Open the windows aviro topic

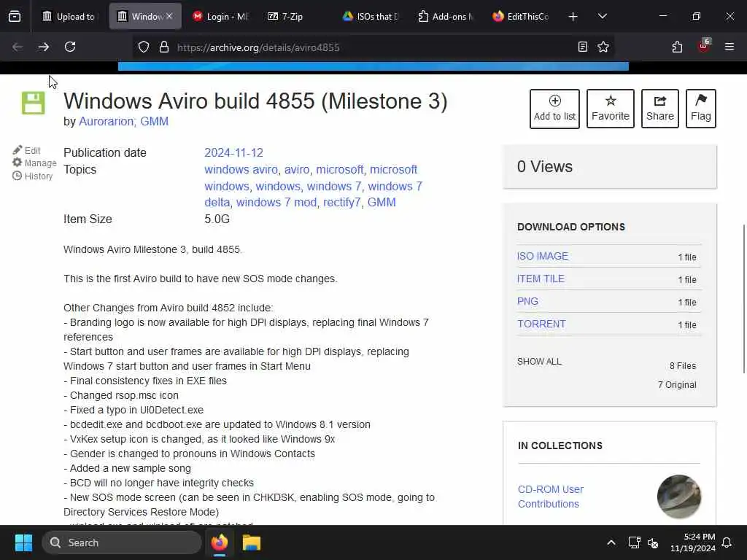241,169
